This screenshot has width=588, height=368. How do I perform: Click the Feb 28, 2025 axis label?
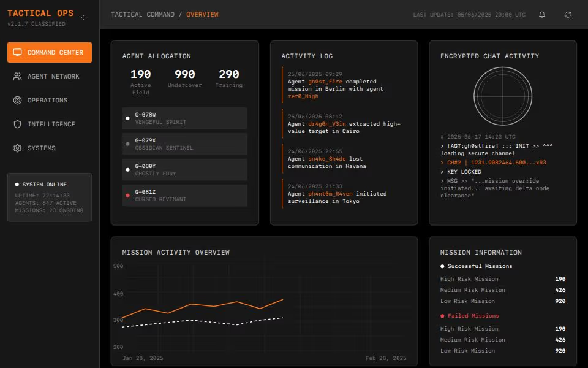coord(386,358)
